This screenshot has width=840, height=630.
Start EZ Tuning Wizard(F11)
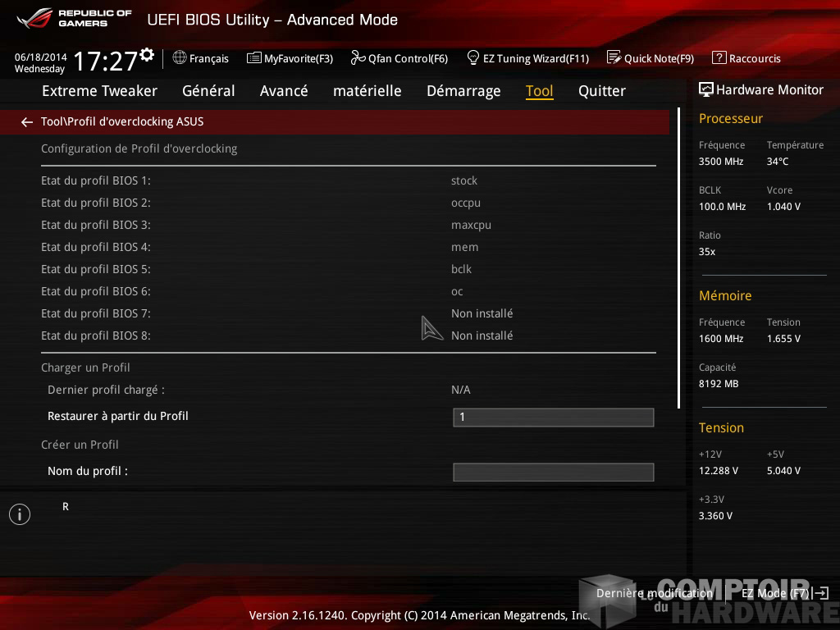click(x=528, y=58)
